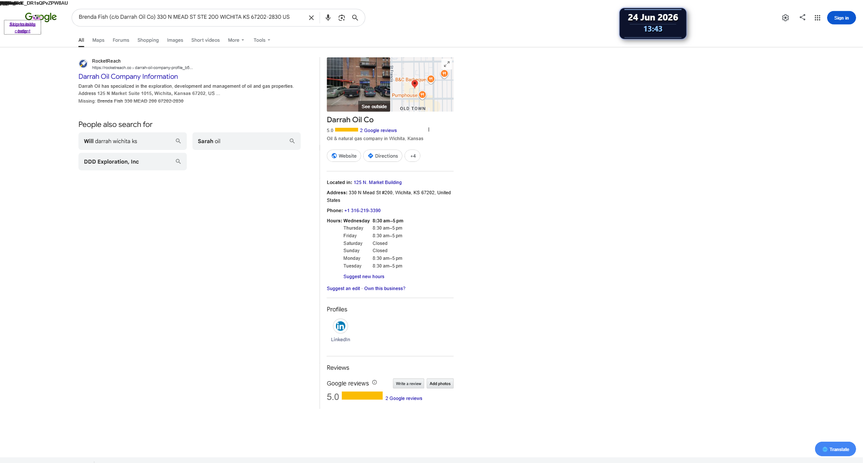
Task: Click the Write a review button
Action: click(408, 384)
